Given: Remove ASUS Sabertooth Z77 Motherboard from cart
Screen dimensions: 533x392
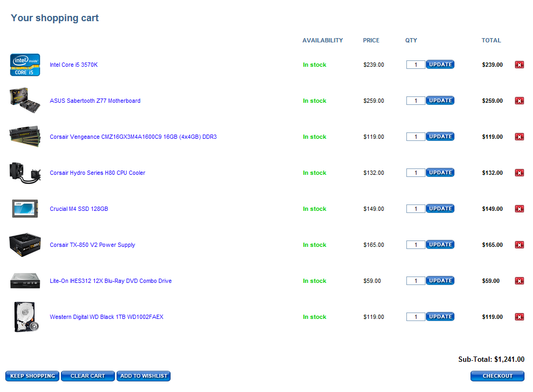Looking at the screenshot, I should [x=519, y=101].
